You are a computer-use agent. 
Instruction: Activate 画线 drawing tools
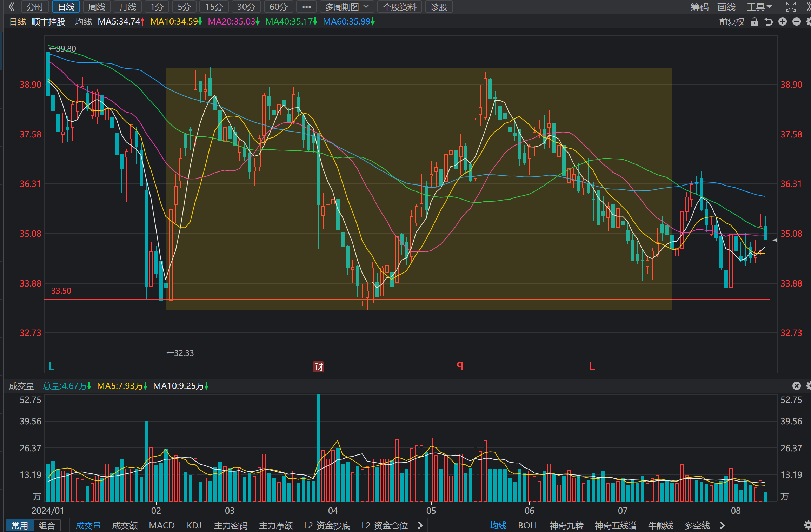(x=726, y=7)
